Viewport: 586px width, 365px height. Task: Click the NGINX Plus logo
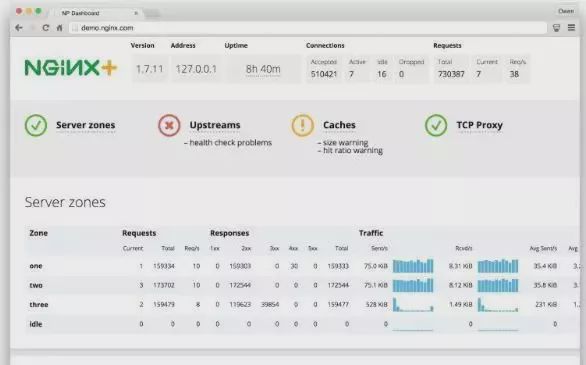71,68
